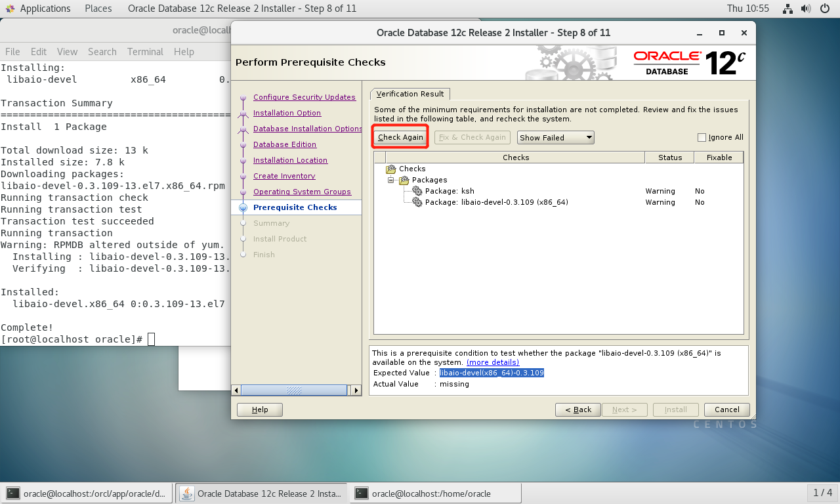840x504 pixels.
Task: Click the Status column header
Action: [x=670, y=157]
